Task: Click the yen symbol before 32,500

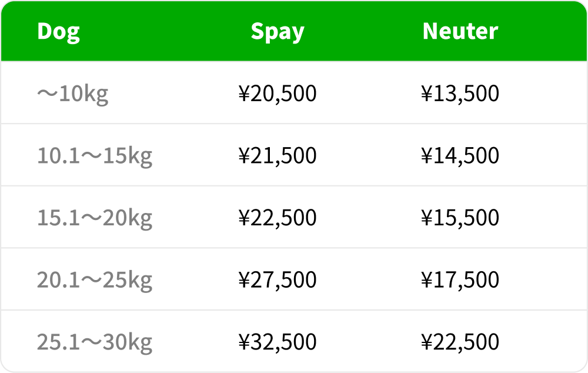Action: point(244,342)
